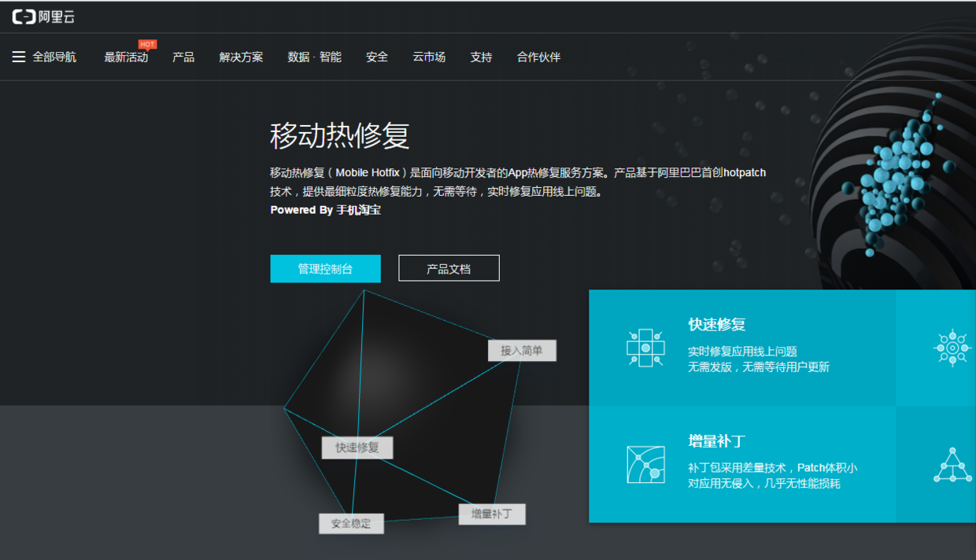Open the 全部导航 hamburger menu icon

19,57
